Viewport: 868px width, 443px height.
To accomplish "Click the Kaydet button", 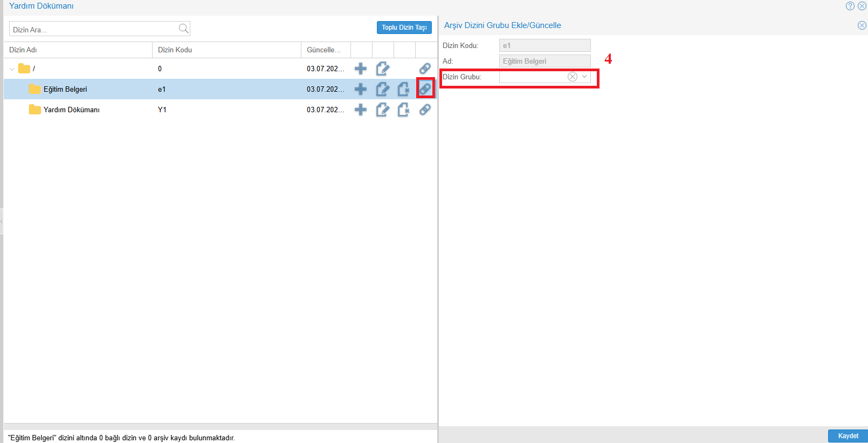I will pos(848,435).
